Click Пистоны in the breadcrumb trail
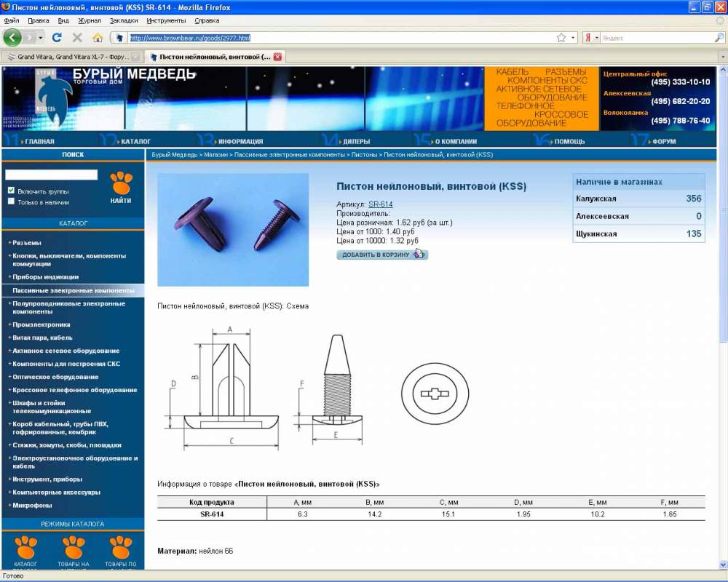This screenshot has height=582, width=728. [x=364, y=154]
